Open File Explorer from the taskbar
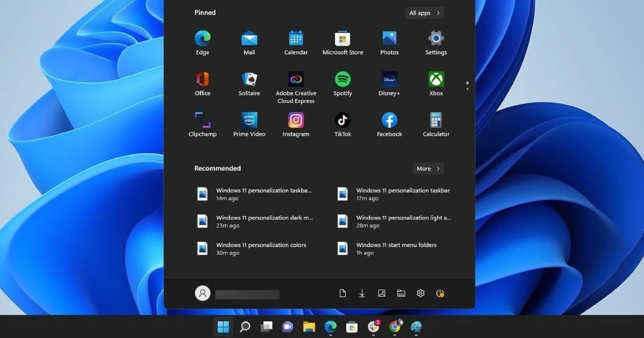 click(309, 326)
